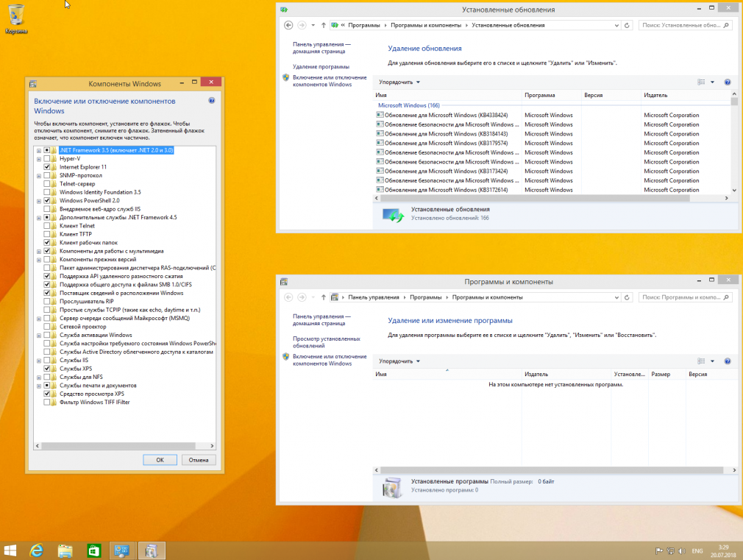Toggle the Hyper-V checkbox
The width and height of the screenshot is (743, 560).
pyautogui.click(x=47, y=158)
